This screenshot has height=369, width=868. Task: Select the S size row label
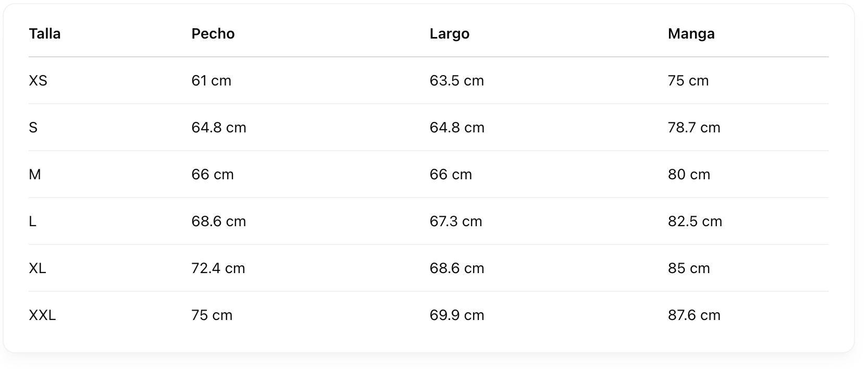33,128
